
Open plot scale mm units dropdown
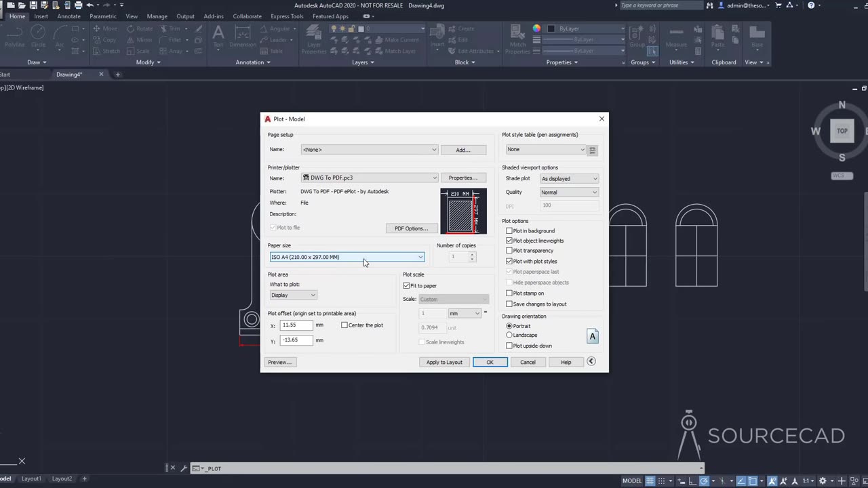click(x=465, y=313)
